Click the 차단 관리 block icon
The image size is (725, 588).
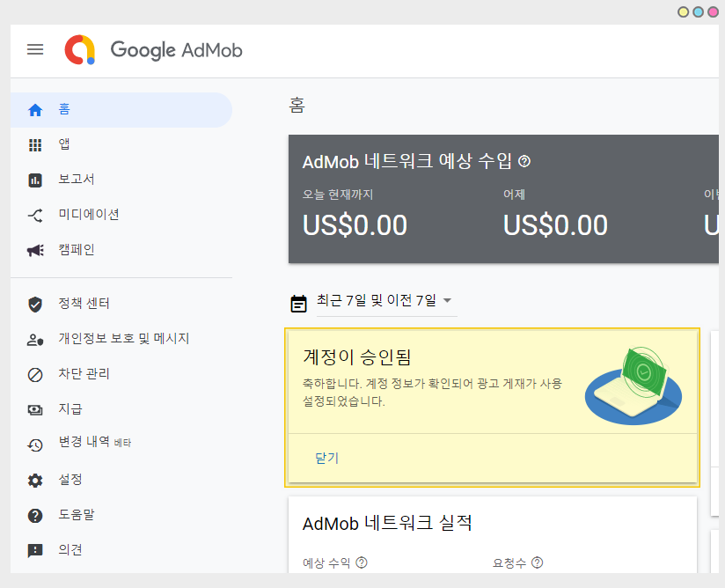pos(35,374)
